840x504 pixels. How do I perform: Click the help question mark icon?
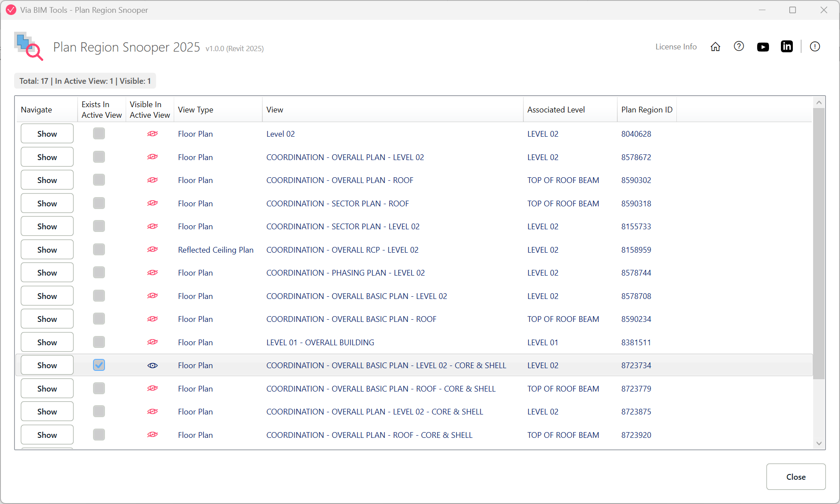[739, 46]
